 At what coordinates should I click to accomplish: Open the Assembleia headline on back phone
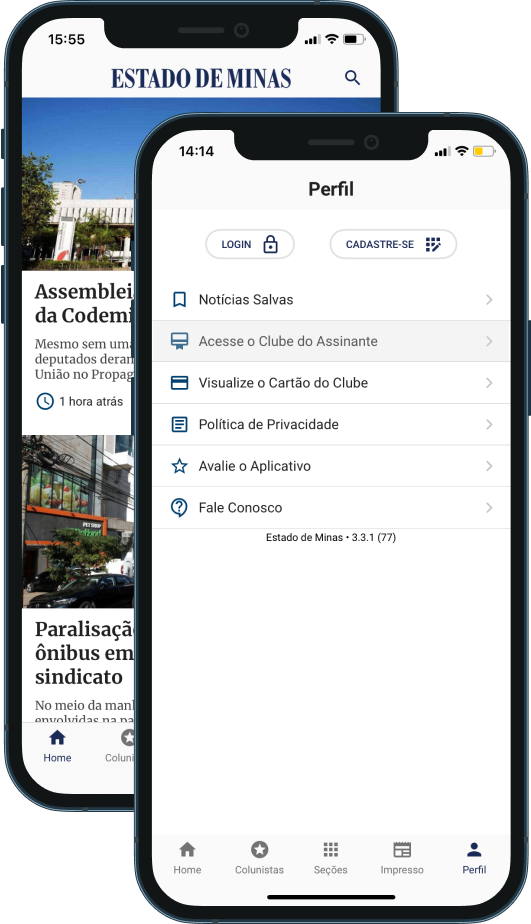[84, 303]
